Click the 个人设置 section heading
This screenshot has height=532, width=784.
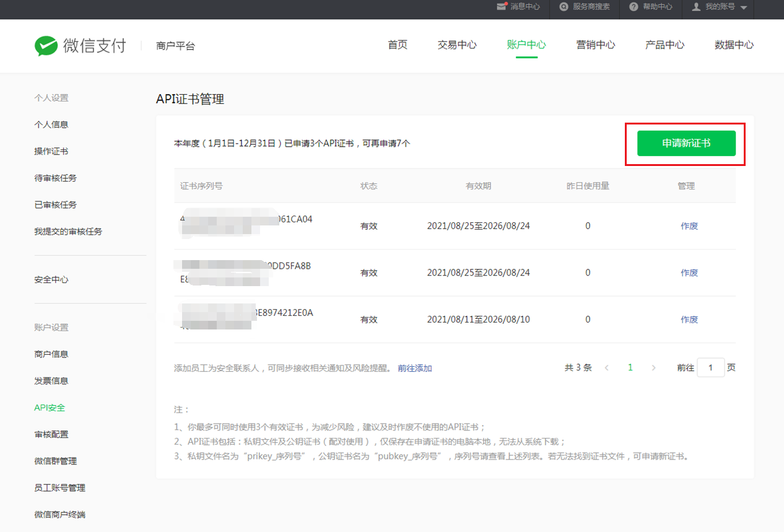[51, 98]
